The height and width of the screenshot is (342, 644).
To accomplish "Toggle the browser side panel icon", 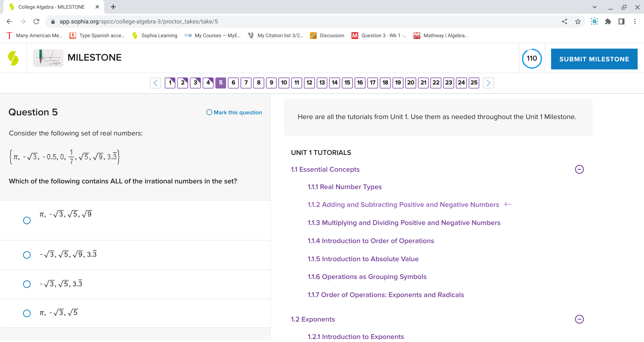I will click(622, 21).
